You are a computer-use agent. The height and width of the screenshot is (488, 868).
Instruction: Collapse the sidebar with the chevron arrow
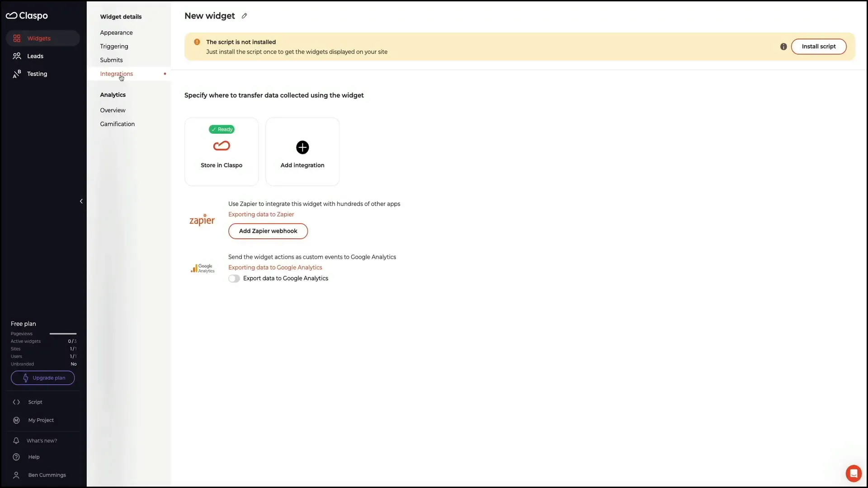click(x=81, y=202)
